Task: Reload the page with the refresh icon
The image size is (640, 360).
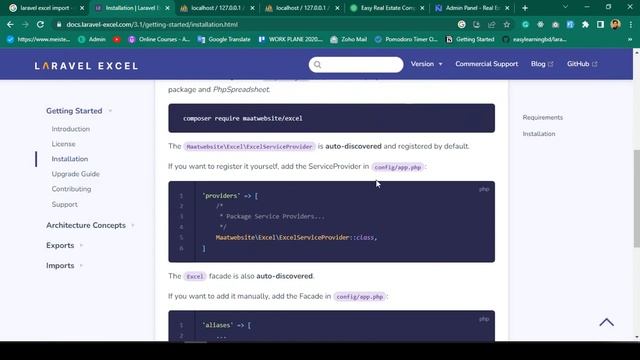Action: click(x=40, y=24)
